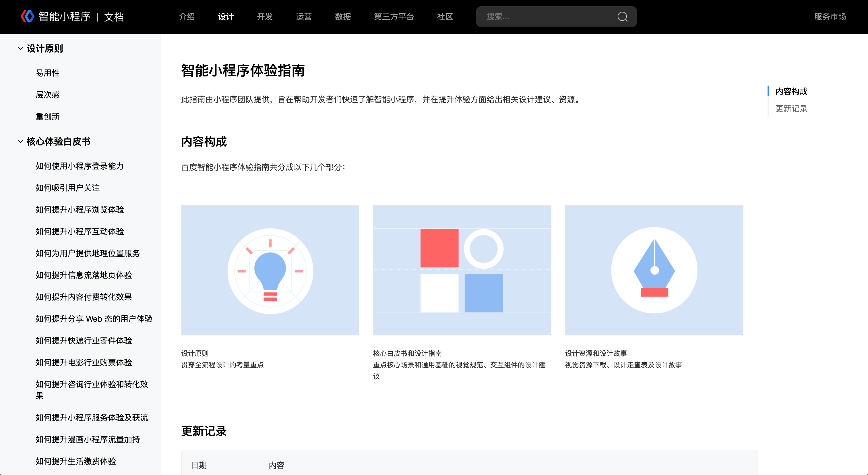Screen dimensions: 868x475
Task: Click the 文档 label beside the logo
Action: click(114, 17)
